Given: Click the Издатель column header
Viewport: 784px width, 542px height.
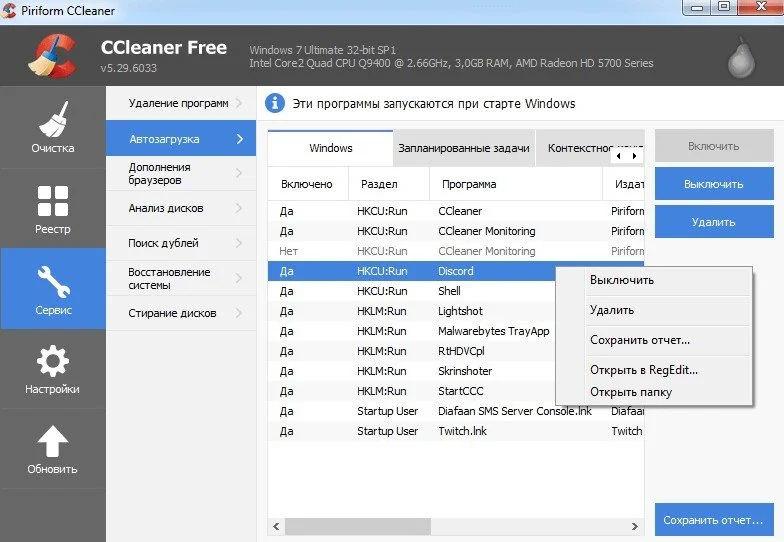Looking at the screenshot, I should tap(624, 184).
